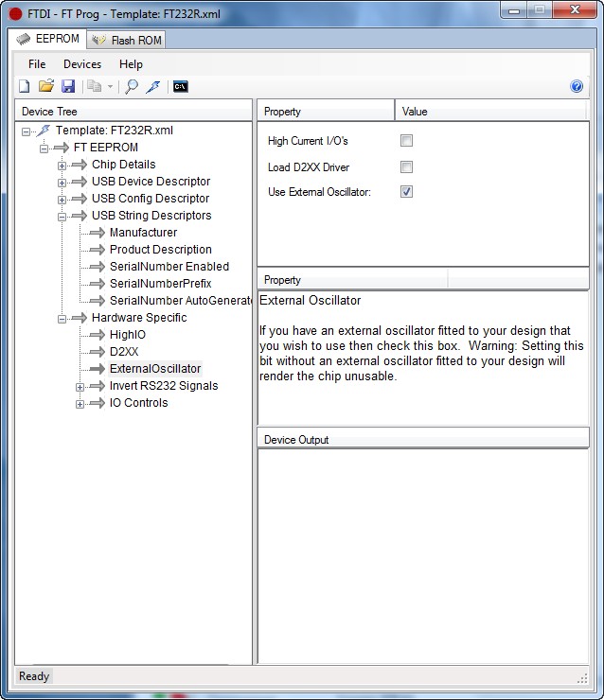Click the New template toolbar icon
Viewport: 604px width, 700px height.
(25, 86)
